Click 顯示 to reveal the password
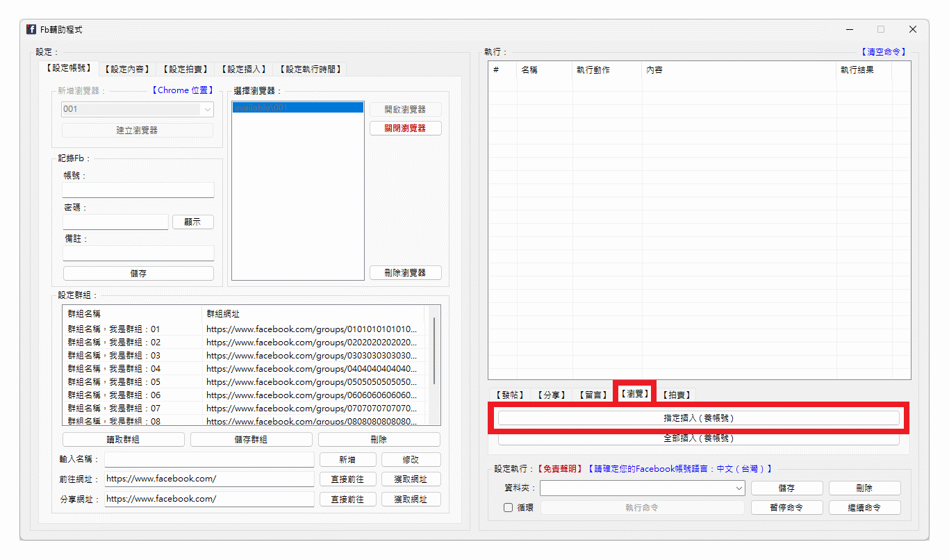 tap(193, 222)
